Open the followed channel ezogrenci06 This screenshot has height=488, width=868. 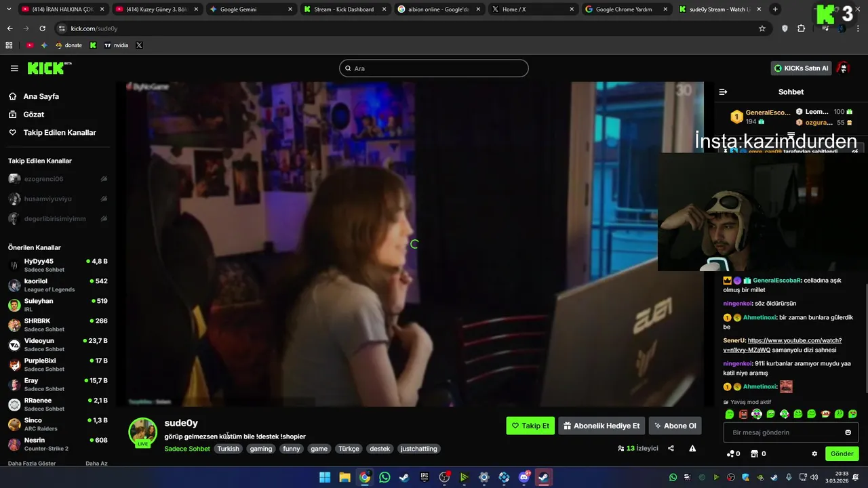[x=58, y=179]
